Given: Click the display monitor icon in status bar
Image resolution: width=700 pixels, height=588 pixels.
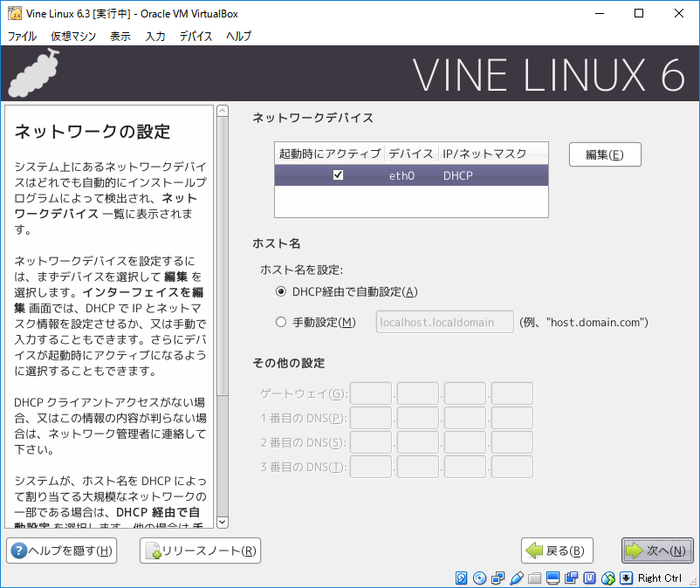Looking at the screenshot, I should pyautogui.click(x=552, y=578).
